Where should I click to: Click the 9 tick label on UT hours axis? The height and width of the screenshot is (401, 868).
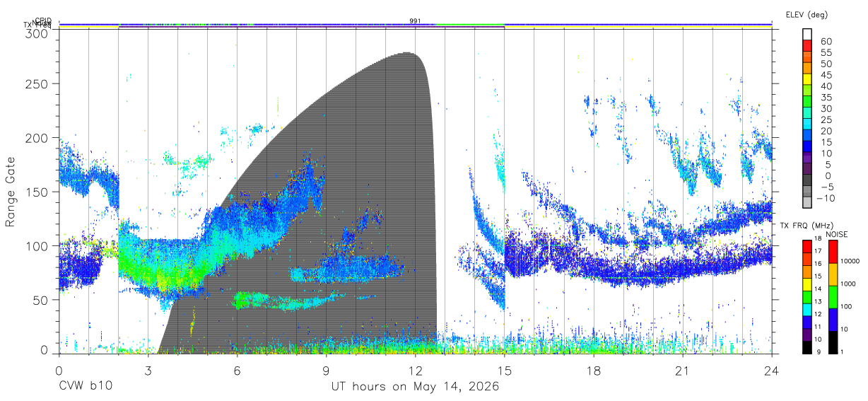(326, 370)
